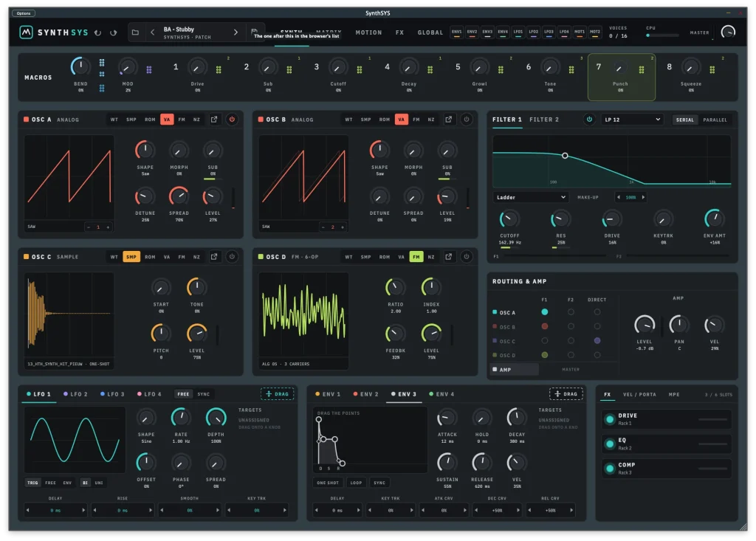Pop out the OSC A editor
The width and height of the screenshot is (756, 541).
pos(214,119)
